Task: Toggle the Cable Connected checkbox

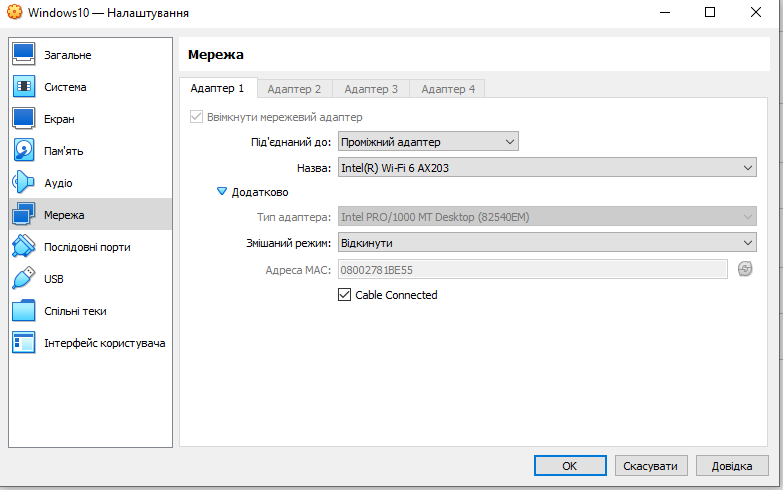Action: [x=344, y=295]
